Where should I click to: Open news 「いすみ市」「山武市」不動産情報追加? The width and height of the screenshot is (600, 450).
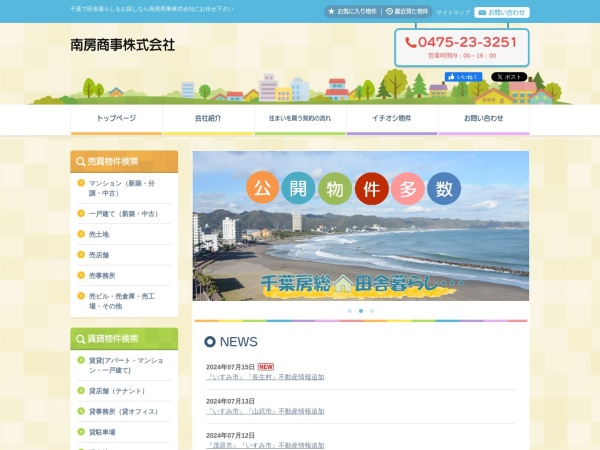265,411
